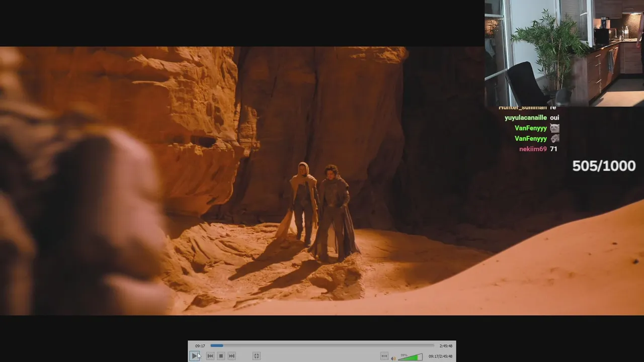Click the webcam overlay thumbnail

coord(564,53)
